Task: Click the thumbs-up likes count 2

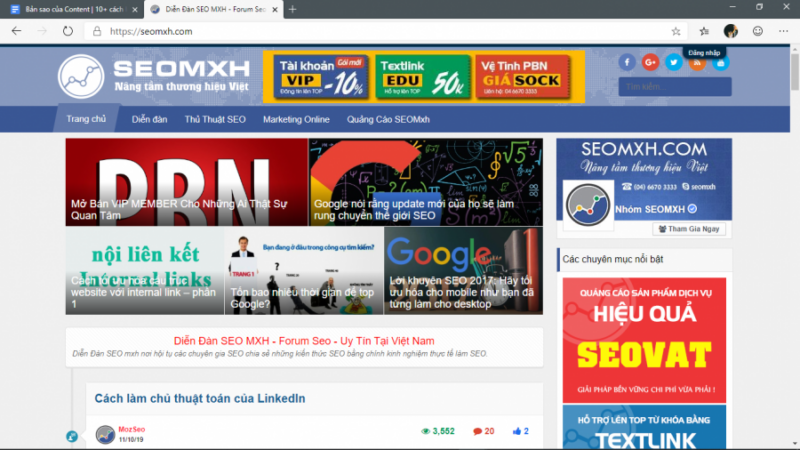Action: tap(521, 431)
